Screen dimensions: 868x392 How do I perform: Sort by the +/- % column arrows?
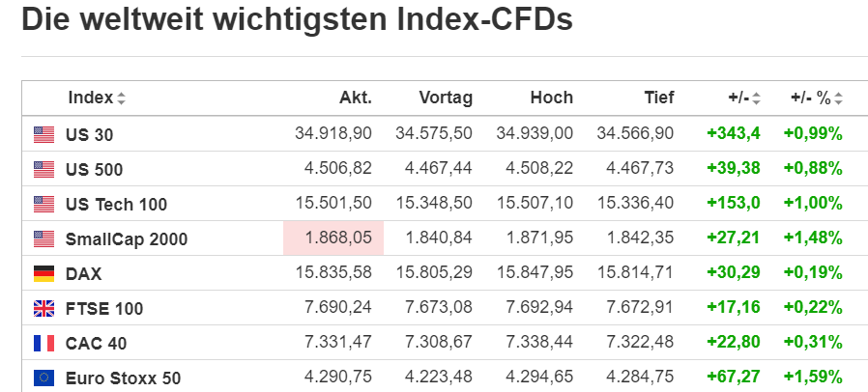pos(838,98)
